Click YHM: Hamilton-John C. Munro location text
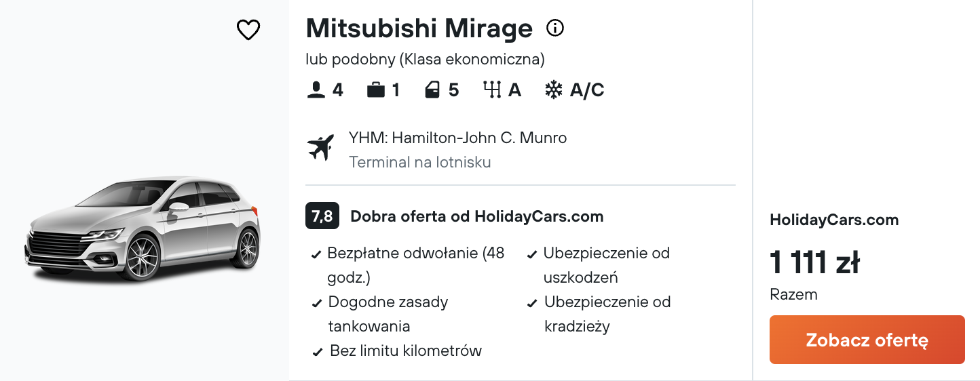This screenshot has width=980, height=381. [x=458, y=138]
